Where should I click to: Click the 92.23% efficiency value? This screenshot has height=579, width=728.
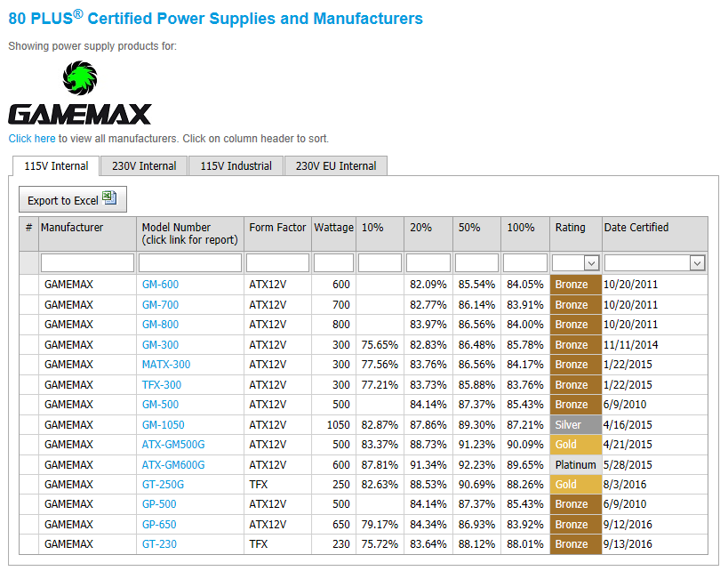click(476, 464)
